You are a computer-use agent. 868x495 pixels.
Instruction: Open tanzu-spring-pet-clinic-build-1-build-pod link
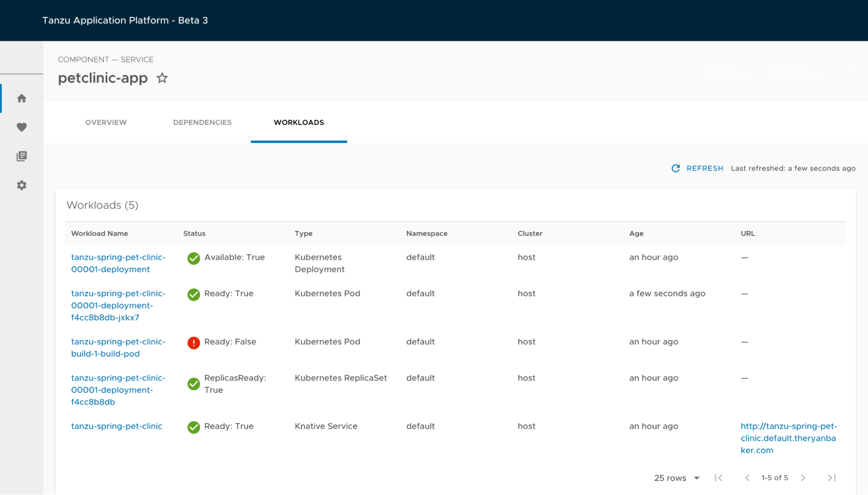tap(118, 348)
